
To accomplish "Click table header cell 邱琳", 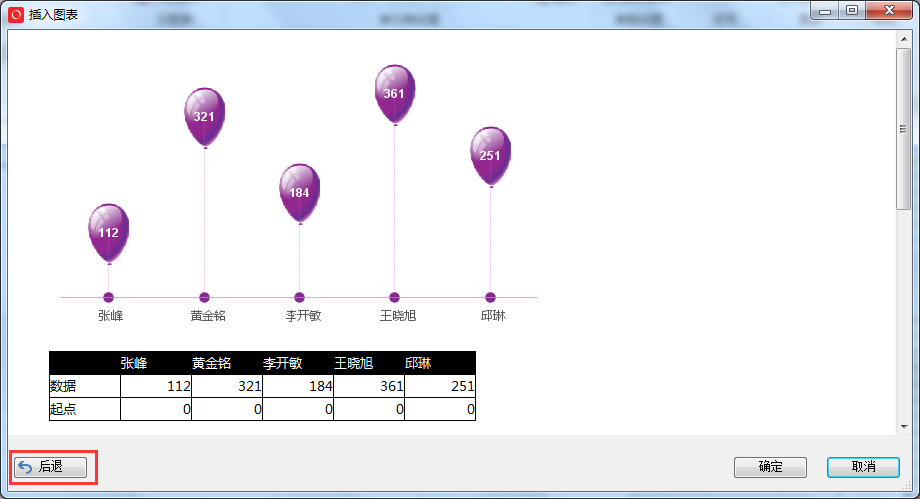I will point(439,363).
